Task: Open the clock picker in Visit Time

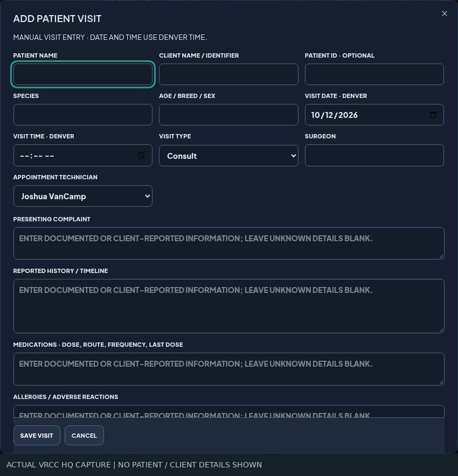Action: coord(141,156)
